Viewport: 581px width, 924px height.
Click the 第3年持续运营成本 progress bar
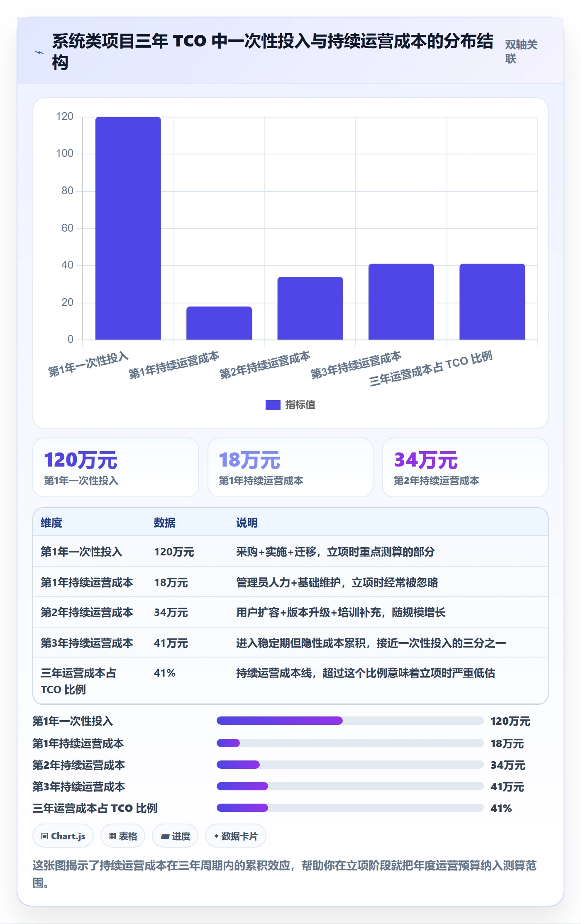[350, 786]
